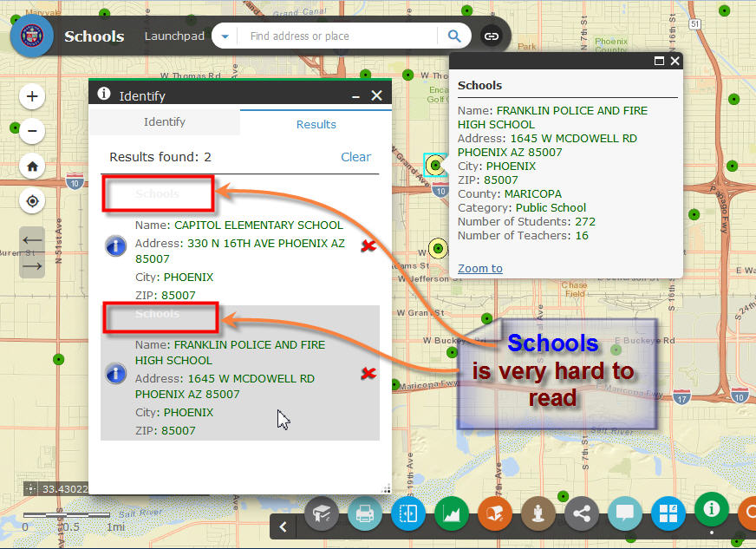This screenshot has height=549, width=756.
Task: Click the coordinate locator crosshair icon
Action: click(x=31, y=488)
